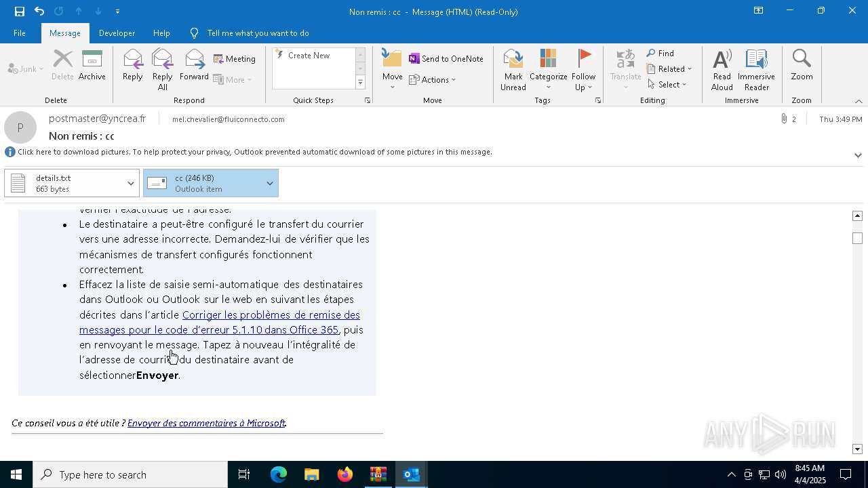This screenshot has width=868, height=488.
Task: Mark message as Unread
Action: (x=513, y=70)
